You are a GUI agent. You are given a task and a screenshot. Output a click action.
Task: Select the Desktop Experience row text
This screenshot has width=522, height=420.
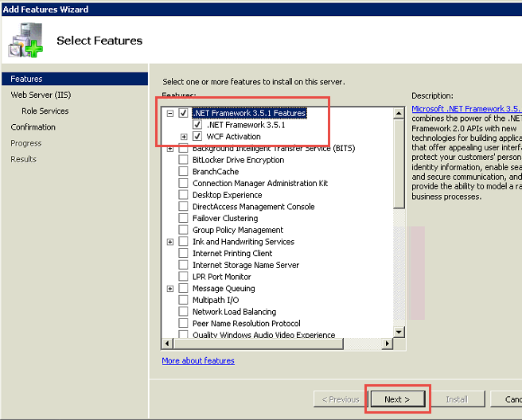[227, 195]
